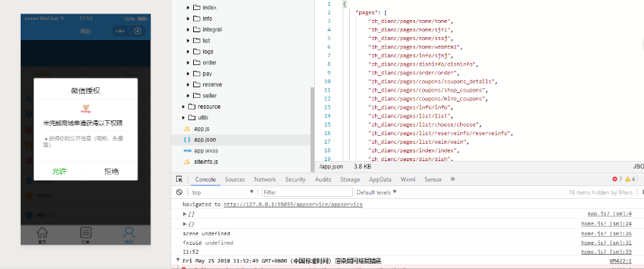
Task: Clear the console with the block icon
Action: [x=179, y=192]
